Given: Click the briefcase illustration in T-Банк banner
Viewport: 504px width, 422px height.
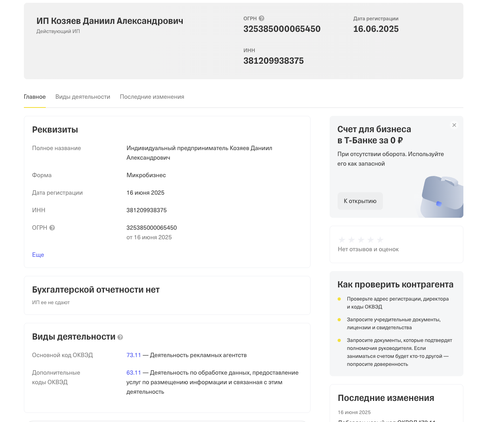Looking at the screenshot, I should click(x=442, y=197).
